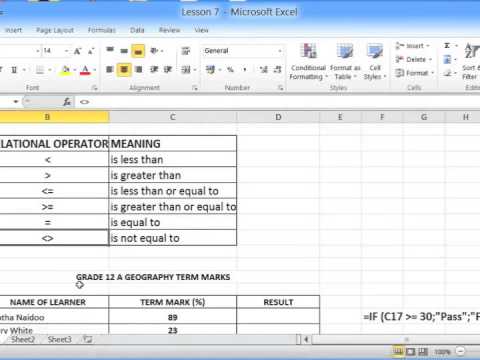Open Sort & Filter menu
This screenshot has width=480, height=360.
(471, 62)
